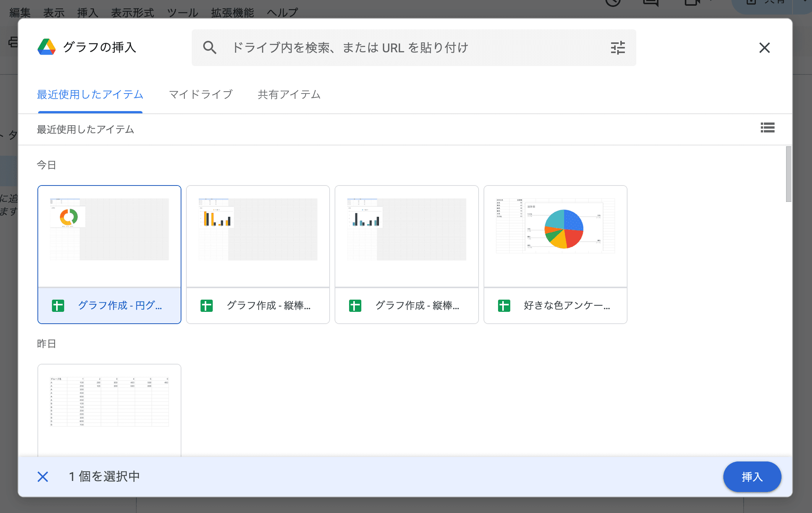Clear selection with the X next to 1個を選択中

(x=42, y=477)
